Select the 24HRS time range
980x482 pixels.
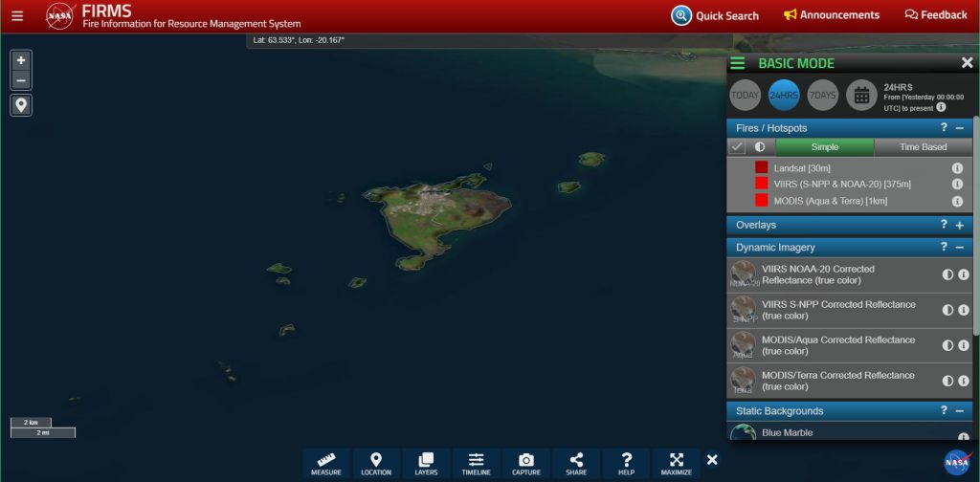[784, 95]
